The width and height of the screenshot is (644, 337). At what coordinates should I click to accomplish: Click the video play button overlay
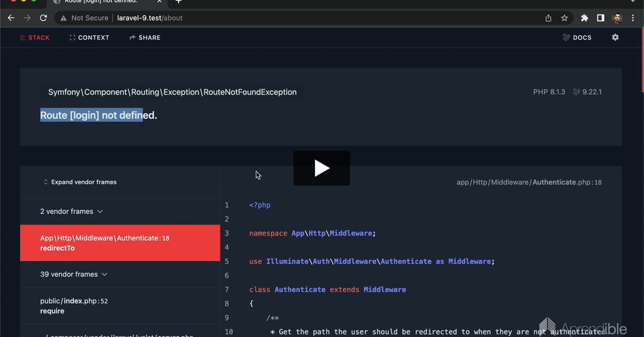321,168
